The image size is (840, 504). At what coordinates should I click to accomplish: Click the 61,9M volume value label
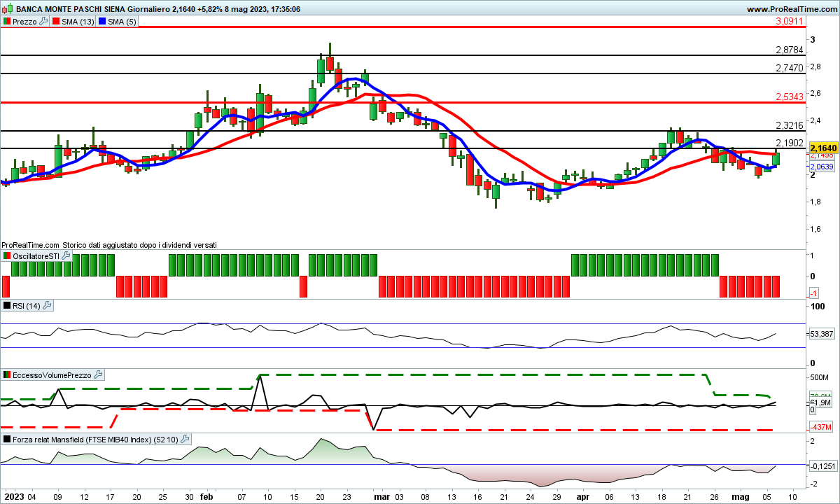pyautogui.click(x=821, y=402)
